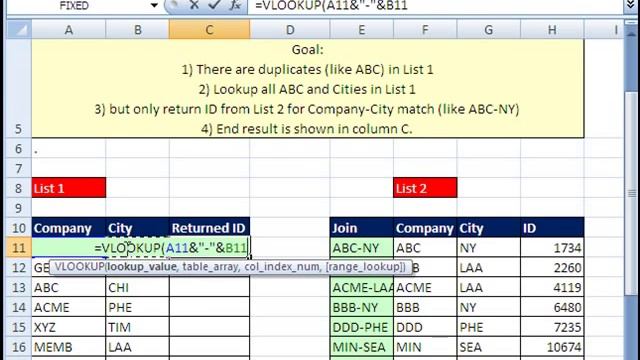This screenshot has height=360, width=640.
Task: Click [range_lookup] in the VLOOKUP tooltip
Action: tap(363, 267)
